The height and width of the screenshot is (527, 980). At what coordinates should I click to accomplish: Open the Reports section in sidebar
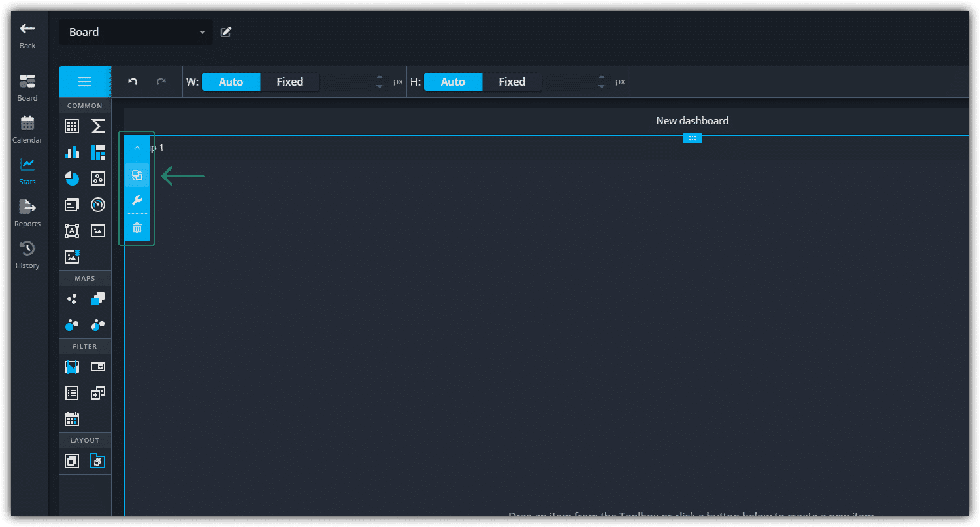(x=27, y=213)
